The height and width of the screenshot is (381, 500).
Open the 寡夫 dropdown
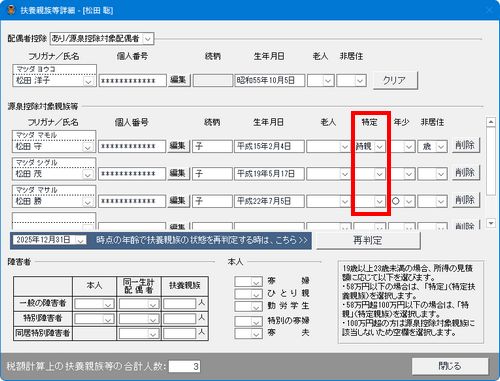tap(256, 334)
